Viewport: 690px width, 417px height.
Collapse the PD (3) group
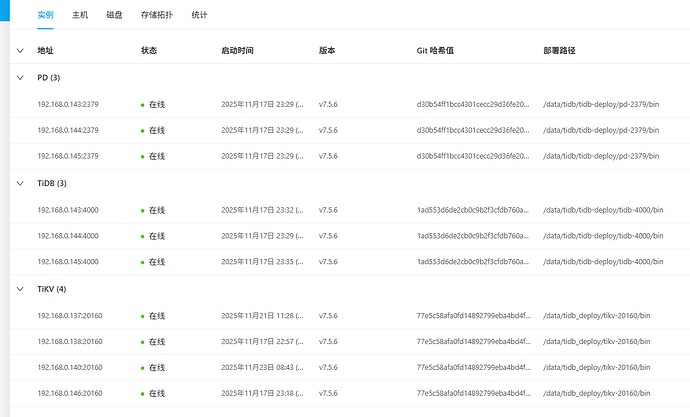click(x=20, y=78)
